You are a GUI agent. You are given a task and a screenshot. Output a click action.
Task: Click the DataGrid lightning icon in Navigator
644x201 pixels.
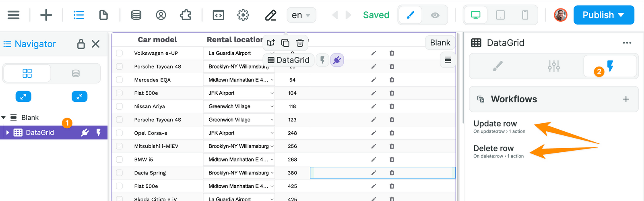(99, 133)
